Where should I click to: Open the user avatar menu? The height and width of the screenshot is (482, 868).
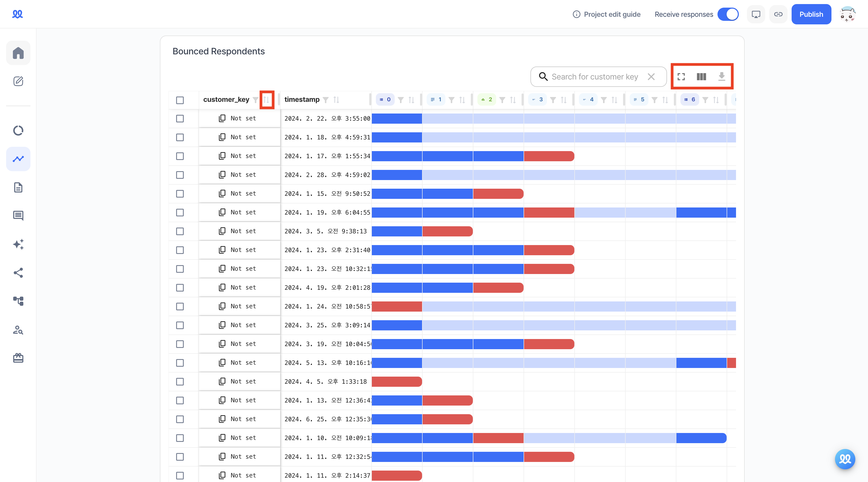point(847,14)
